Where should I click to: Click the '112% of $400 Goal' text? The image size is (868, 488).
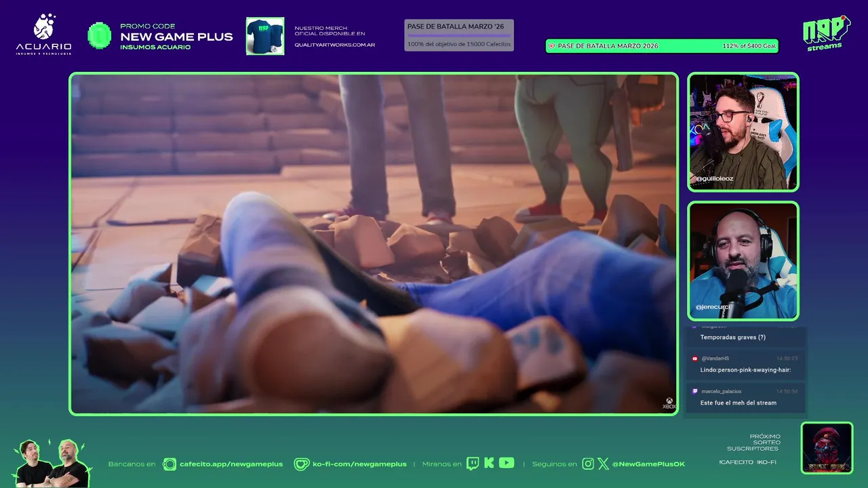(749, 46)
